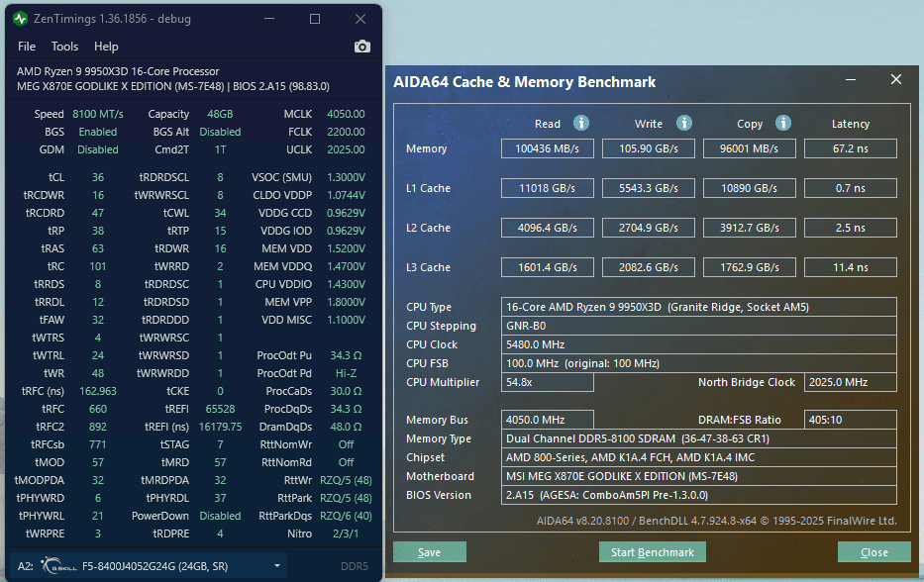Click the Chipset field AMD 800-Series
The height and width of the screenshot is (582, 924).
click(699, 457)
